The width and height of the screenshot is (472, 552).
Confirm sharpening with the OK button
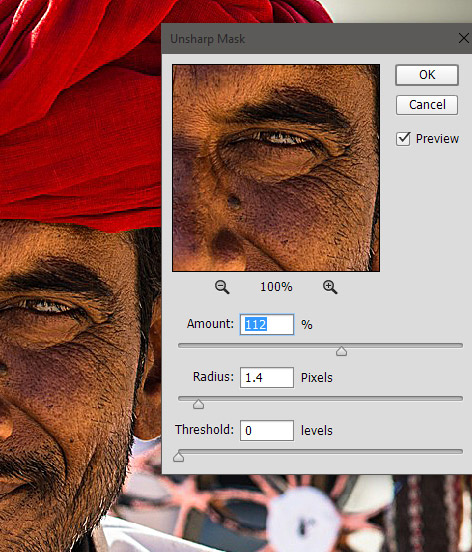(x=427, y=75)
